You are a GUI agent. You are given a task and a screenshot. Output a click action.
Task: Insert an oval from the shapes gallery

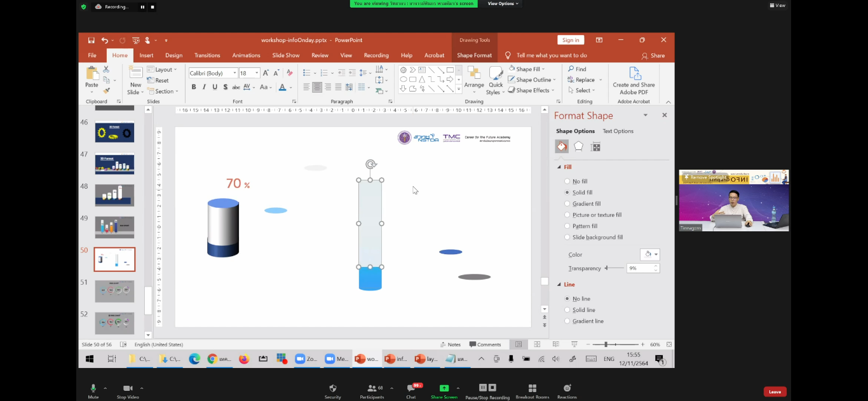click(x=403, y=79)
